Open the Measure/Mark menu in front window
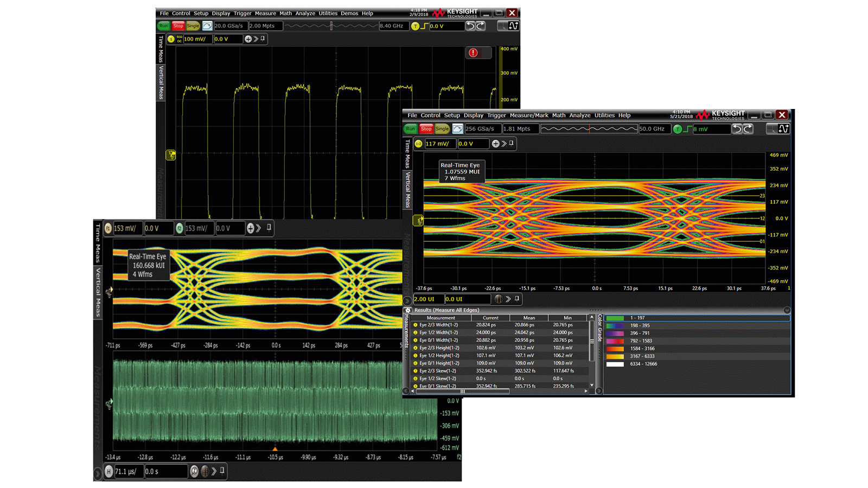This screenshot has height=488, width=868. click(x=529, y=115)
